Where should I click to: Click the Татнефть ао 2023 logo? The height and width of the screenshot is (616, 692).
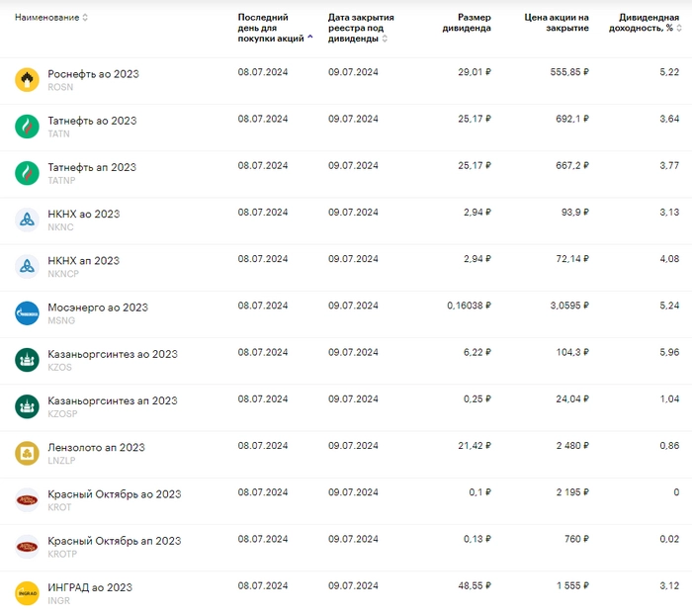point(27,126)
